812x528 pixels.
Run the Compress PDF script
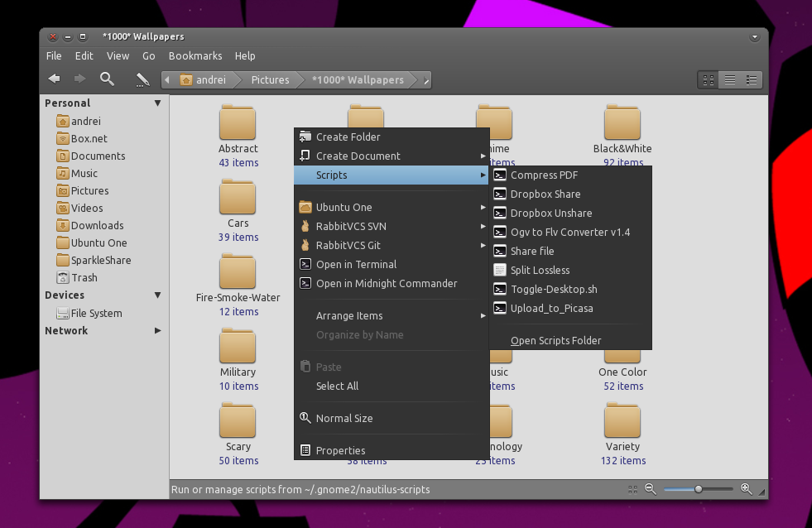[x=570, y=175]
